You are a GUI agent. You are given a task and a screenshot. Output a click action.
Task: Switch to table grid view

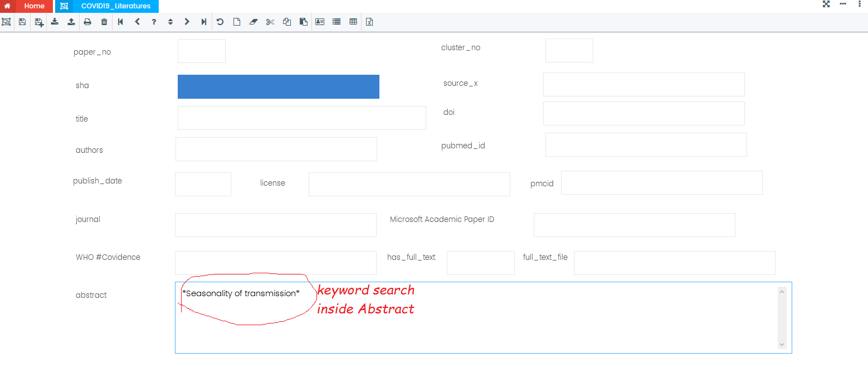click(353, 22)
